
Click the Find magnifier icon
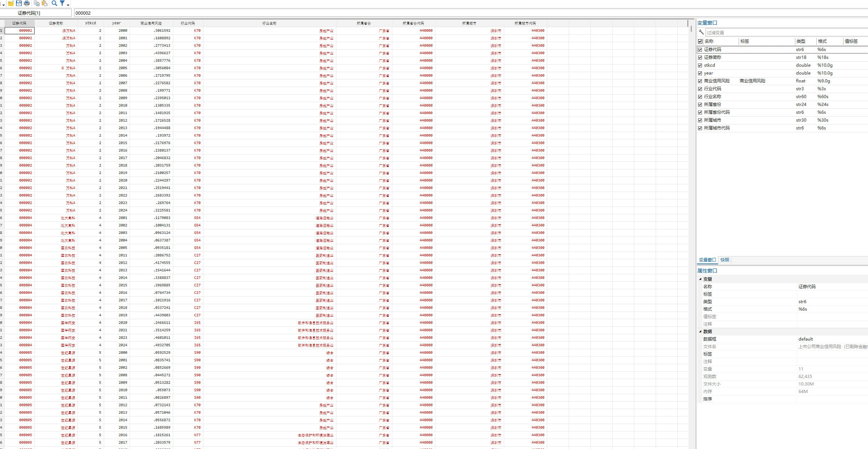[x=54, y=3]
